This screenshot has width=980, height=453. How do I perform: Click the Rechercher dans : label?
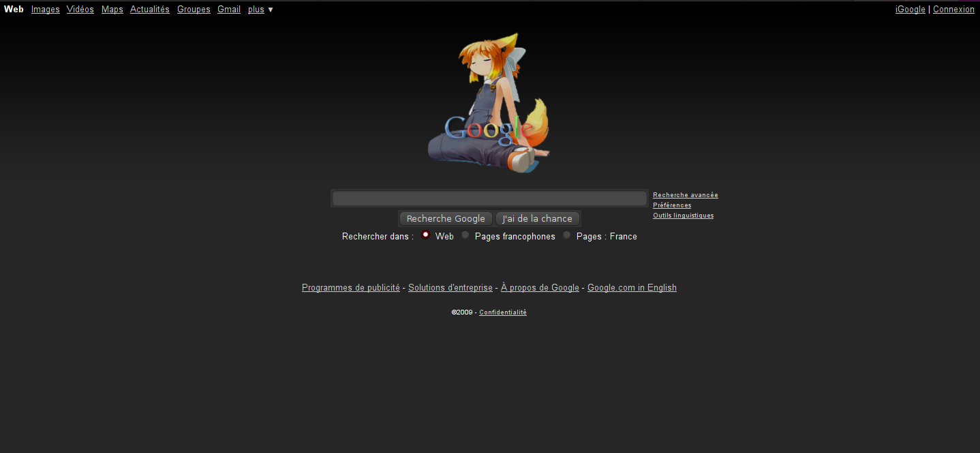pos(378,237)
